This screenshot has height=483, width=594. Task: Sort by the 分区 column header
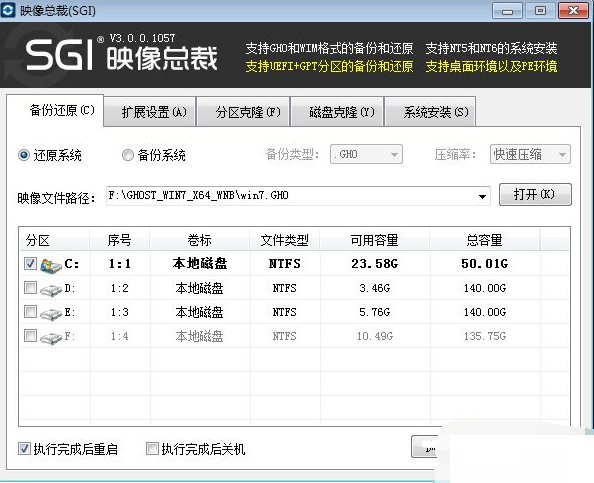point(54,240)
